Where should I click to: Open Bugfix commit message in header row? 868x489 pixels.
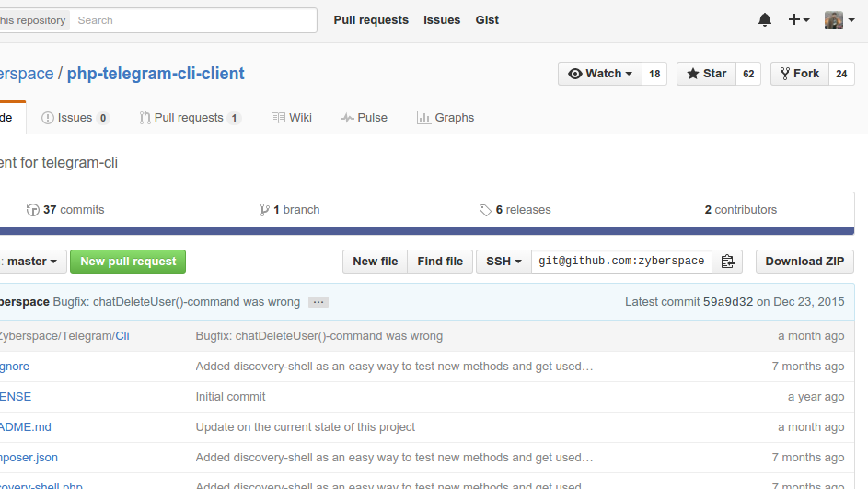click(x=177, y=302)
